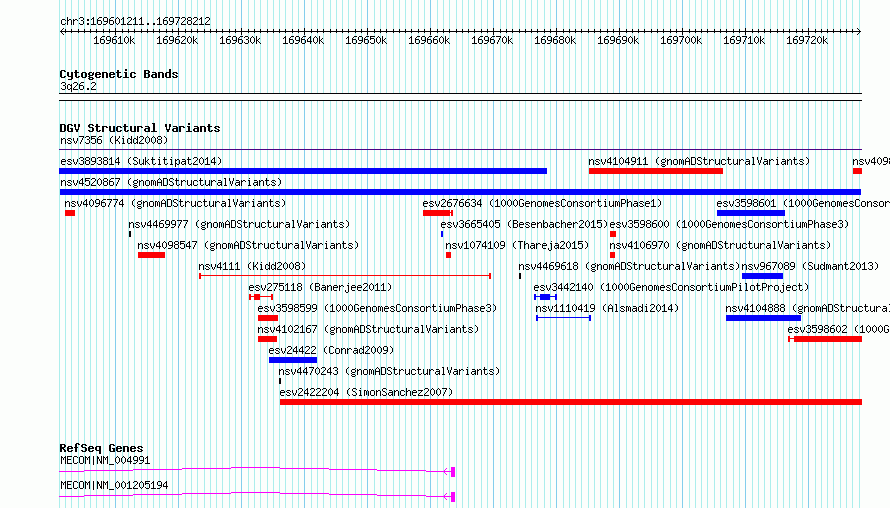Select the long red esv2422204 bar

[571, 402]
